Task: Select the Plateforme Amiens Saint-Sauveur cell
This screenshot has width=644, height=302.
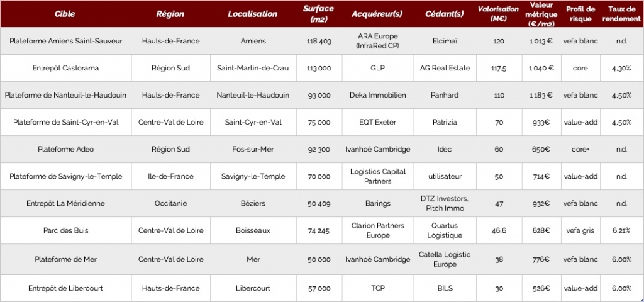Action: (65, 41)
